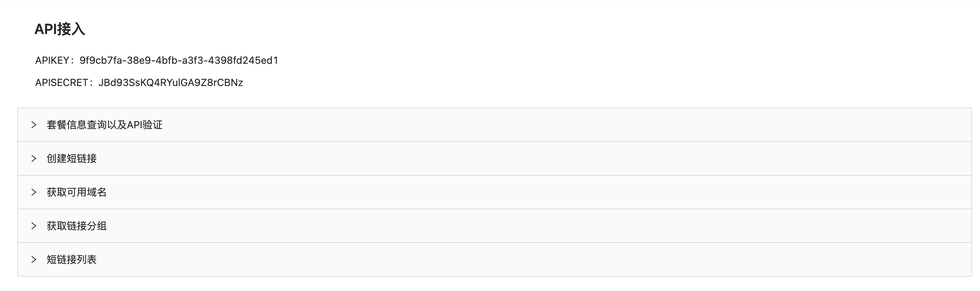The image size is (980, 291).
Task: Click the 创建短链接 title text
Action: (72, 158)
